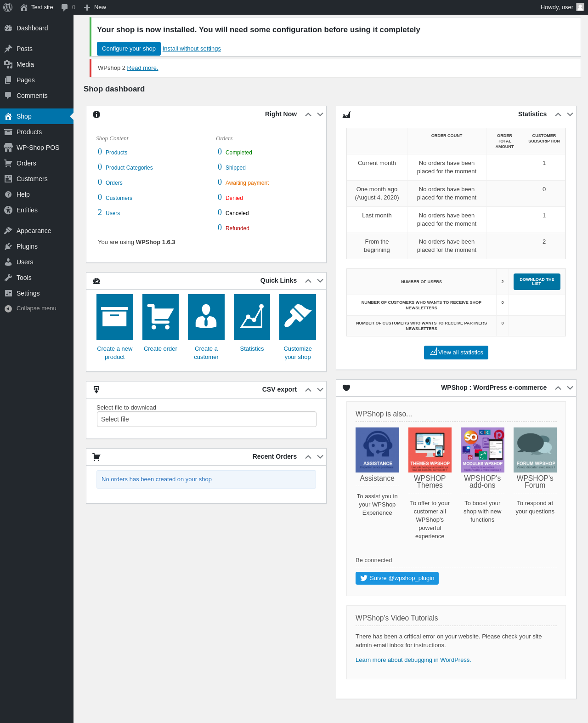The height and width of the screenshot is (723, 588).
Task: Open Products in the sidebar
Action: [x=37, y=132]
